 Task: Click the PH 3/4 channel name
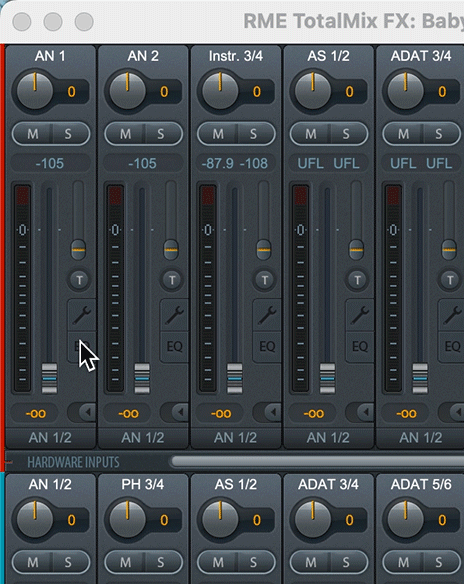coord(143,485)
